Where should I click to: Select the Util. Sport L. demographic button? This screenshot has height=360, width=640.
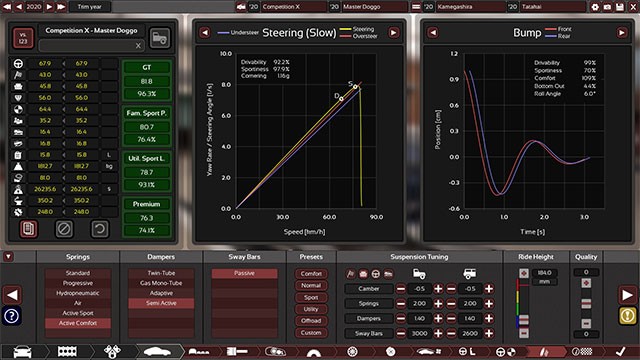click(147, 158)
